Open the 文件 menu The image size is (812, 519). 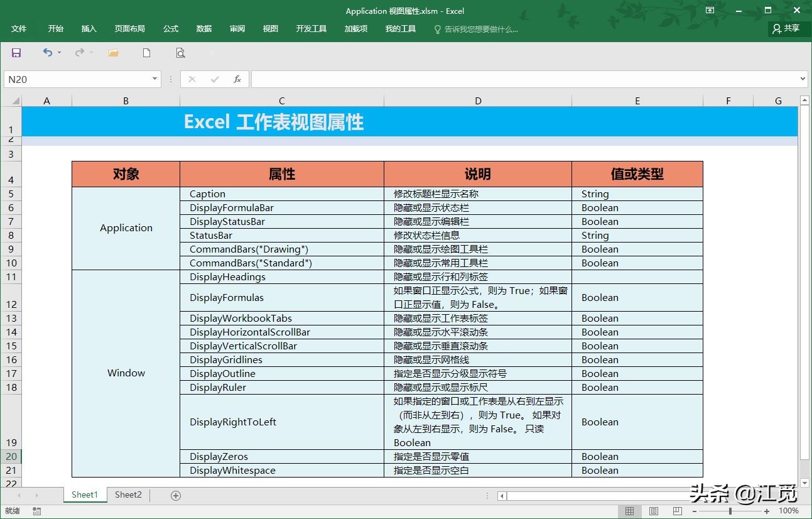pyautogui.click(x=19, y=29)
